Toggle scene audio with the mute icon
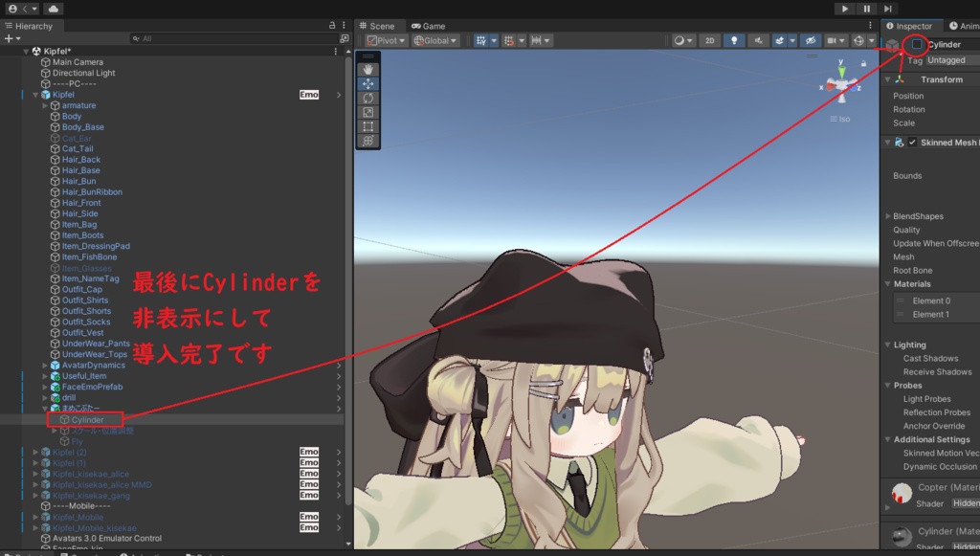Screen dimensions: 980x556 [758, 40]
